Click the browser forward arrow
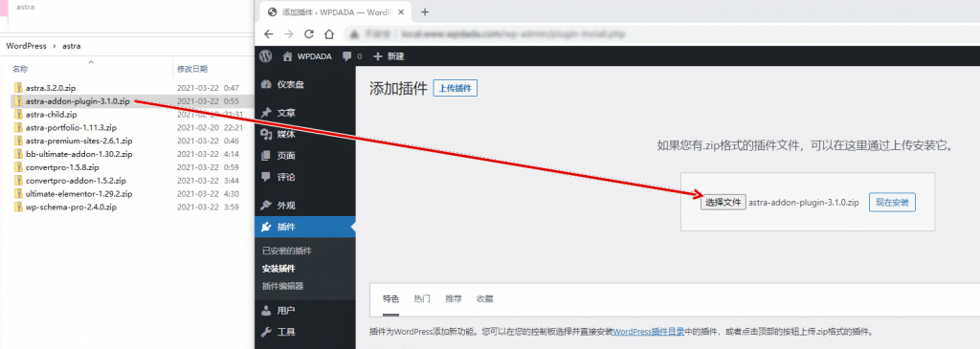 [288, 34]
